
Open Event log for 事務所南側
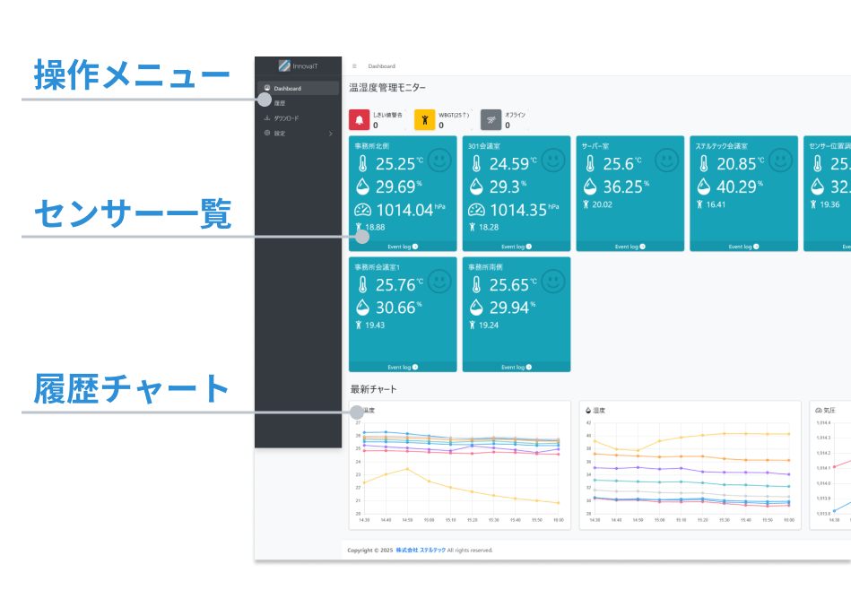click(x=517, y=368)
